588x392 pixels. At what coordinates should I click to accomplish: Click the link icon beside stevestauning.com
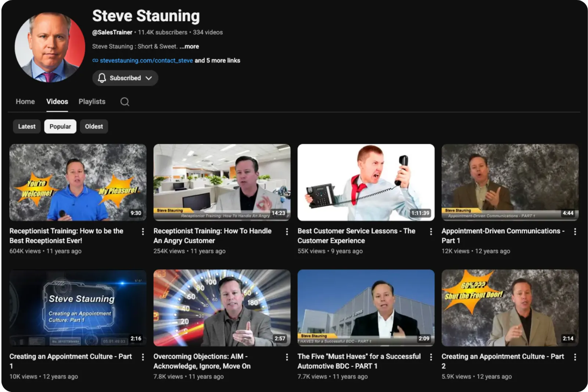[x=95, y=61]
